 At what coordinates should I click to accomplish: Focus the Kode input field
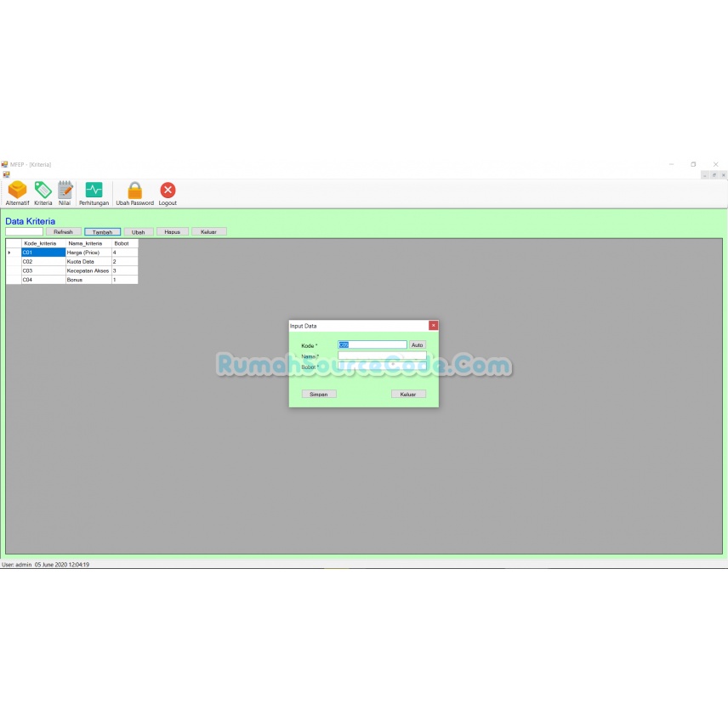373,345
